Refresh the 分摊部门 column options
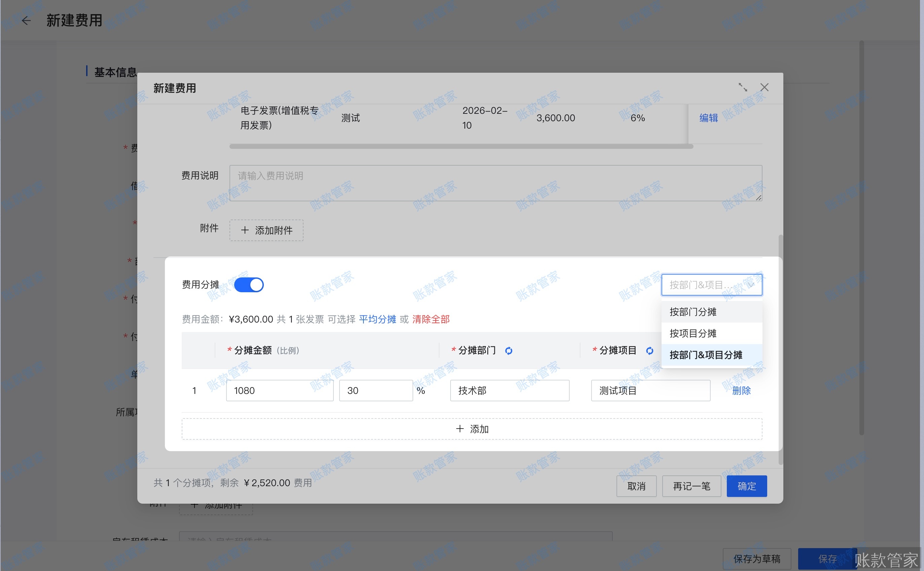The width and height of the screenshot is (924, 571). tap(509, 350)
